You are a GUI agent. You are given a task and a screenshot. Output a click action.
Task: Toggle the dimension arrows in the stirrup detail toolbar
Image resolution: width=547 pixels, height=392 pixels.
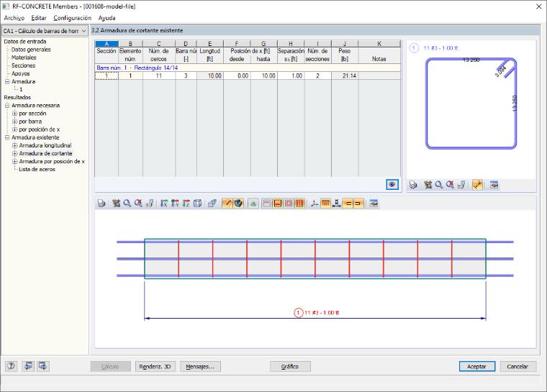477,185
